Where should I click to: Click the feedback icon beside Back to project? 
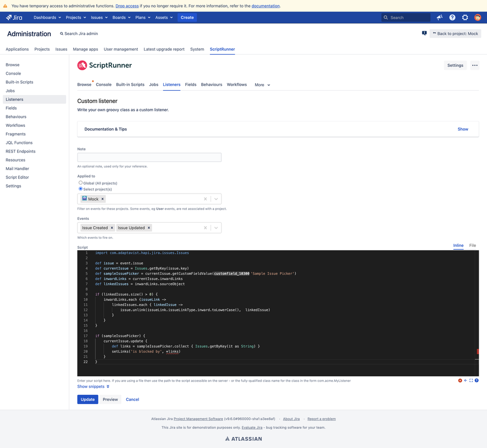[x=424, y=33]
